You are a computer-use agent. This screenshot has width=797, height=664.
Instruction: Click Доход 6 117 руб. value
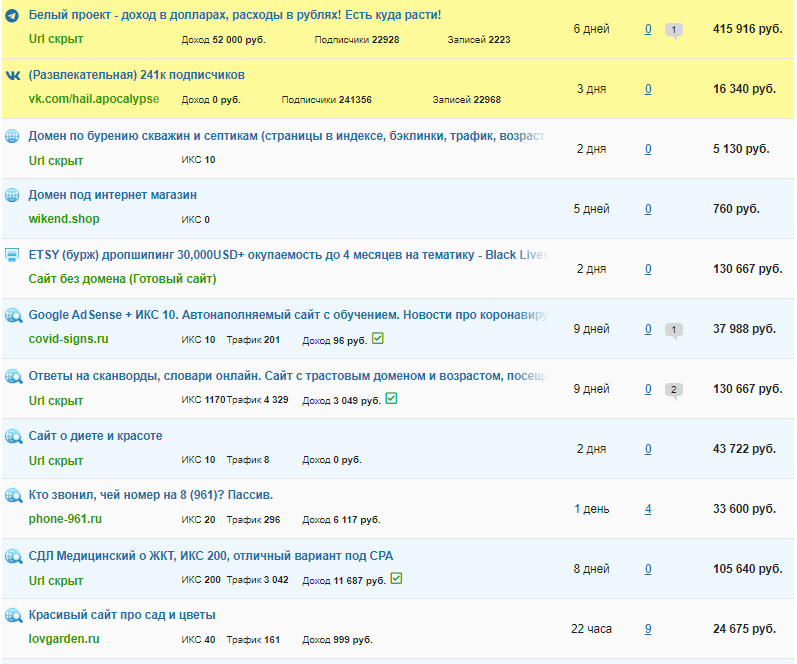342,520
